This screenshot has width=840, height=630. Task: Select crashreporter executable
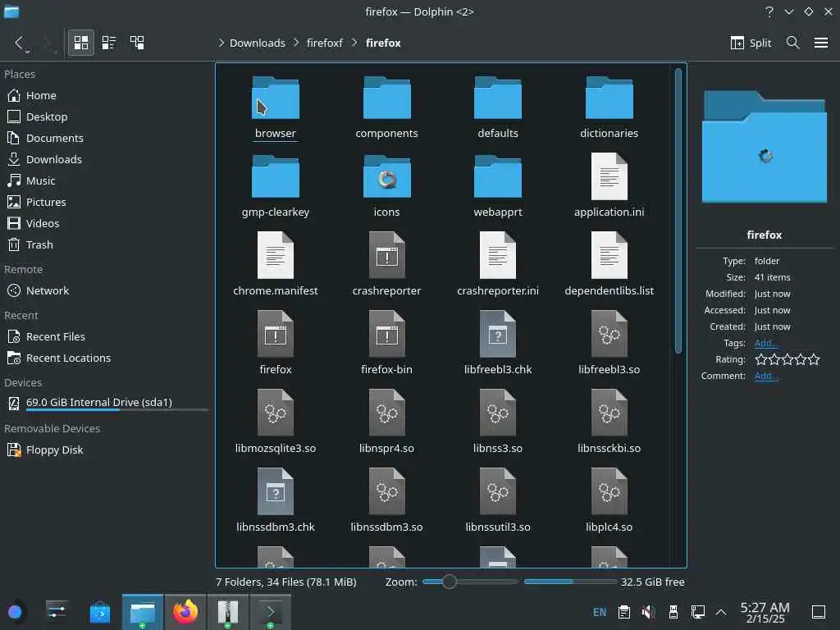tap(387, 265)
